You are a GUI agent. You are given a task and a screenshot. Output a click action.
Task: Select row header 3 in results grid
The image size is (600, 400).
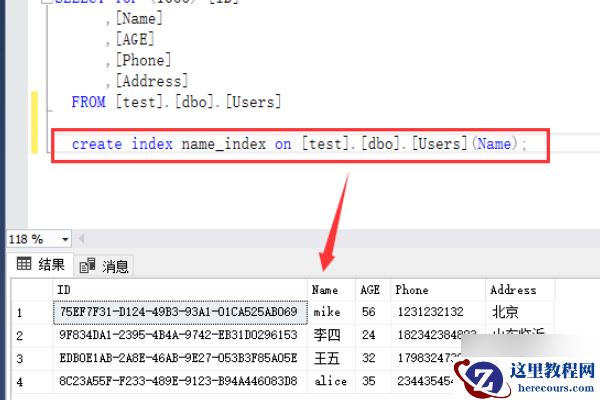pyautogui.click(x=32, y=358)
